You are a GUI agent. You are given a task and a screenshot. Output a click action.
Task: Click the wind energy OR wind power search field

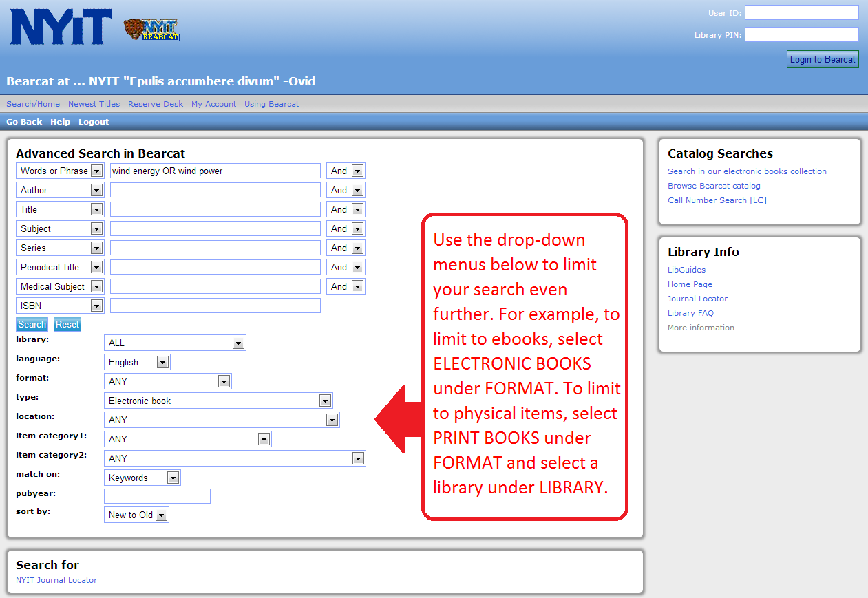click(x=215, y=171)
